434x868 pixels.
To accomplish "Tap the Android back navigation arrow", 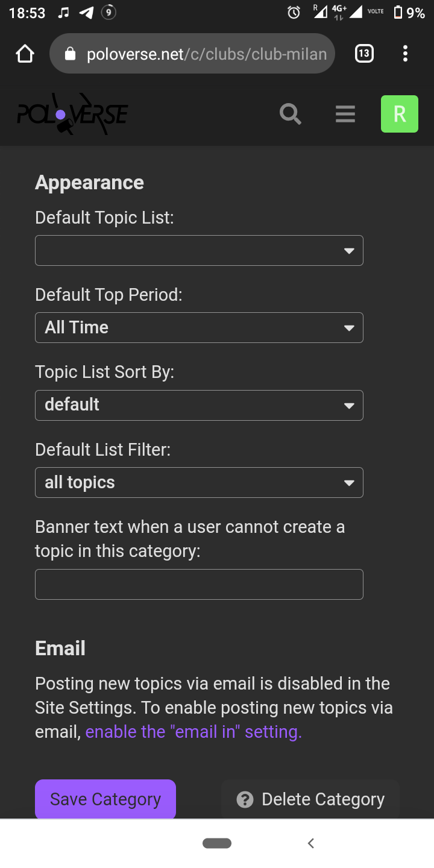I will [x=311, y=843].
